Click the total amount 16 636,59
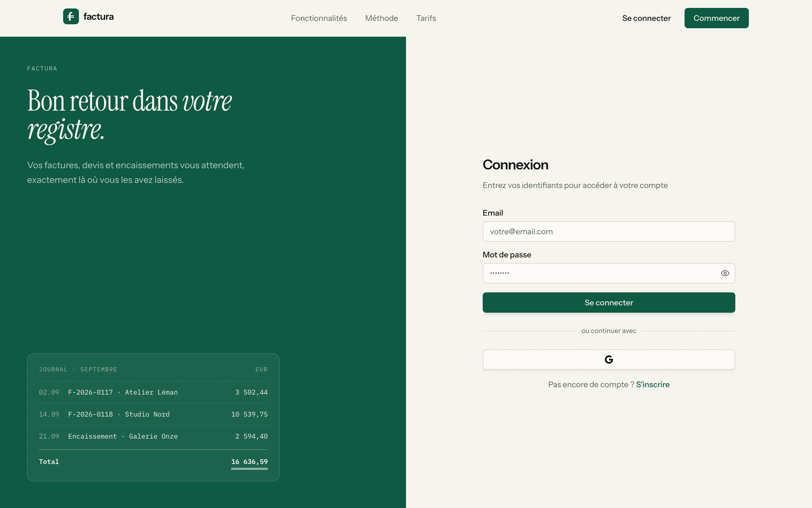Screen dimensions: 812x508 (249, 462)
